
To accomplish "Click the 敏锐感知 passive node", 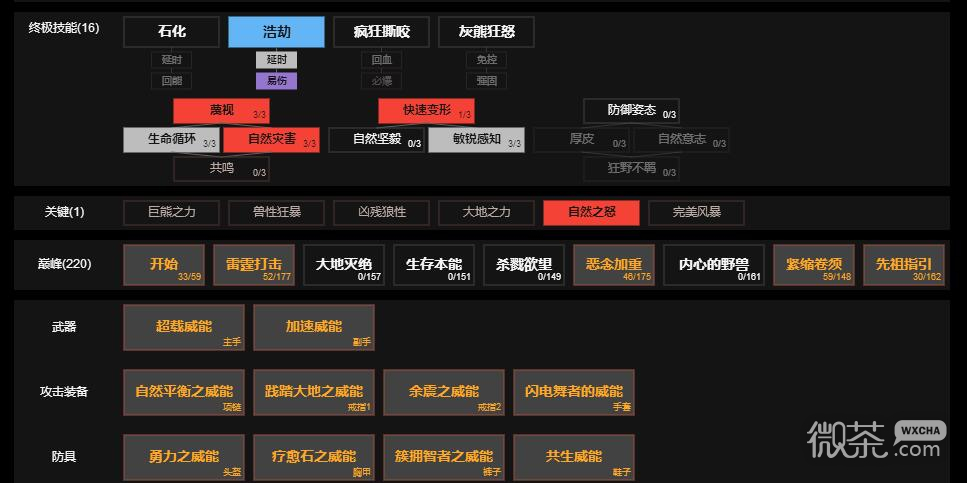I will [476, 140].
